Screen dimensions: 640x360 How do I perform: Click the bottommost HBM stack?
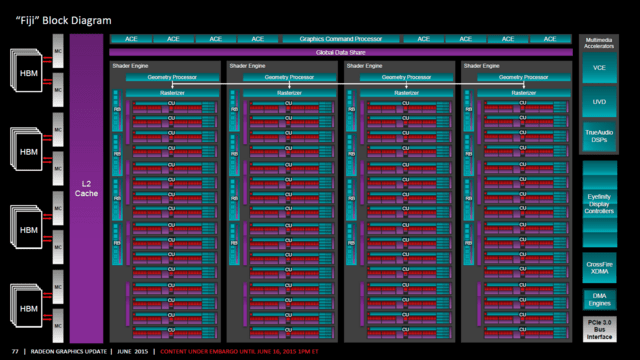26,306
